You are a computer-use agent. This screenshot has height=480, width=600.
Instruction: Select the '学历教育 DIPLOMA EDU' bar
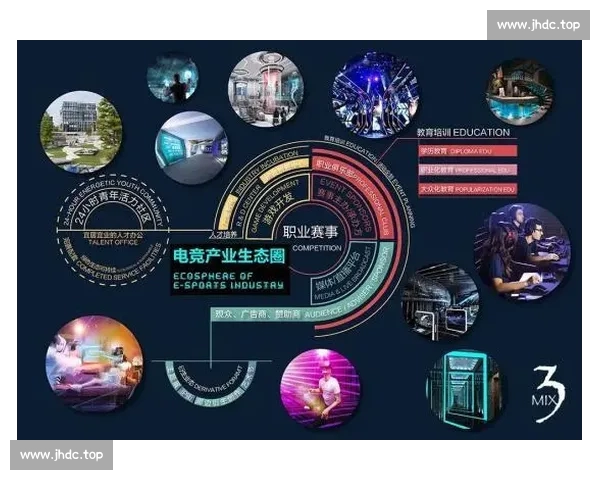468,151
